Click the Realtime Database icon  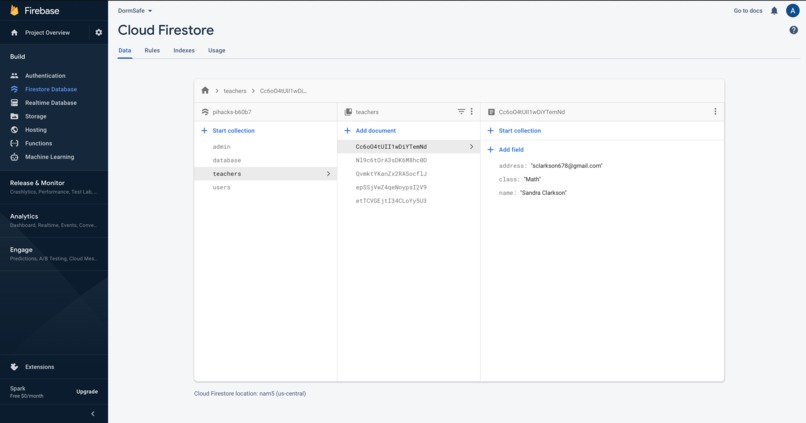tap(14, 103)
